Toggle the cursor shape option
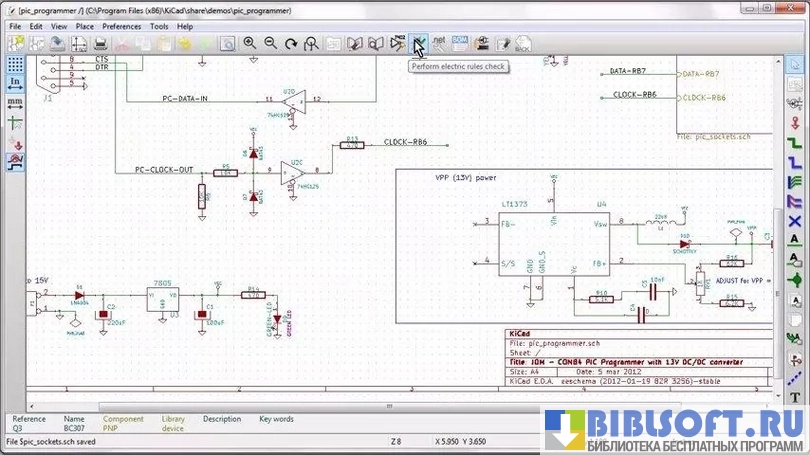 click(15, 122)
